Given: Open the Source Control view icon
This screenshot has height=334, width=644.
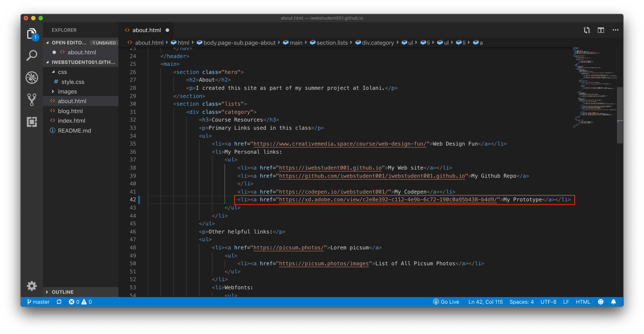Looking at the screenshot, I should point(32,100).
